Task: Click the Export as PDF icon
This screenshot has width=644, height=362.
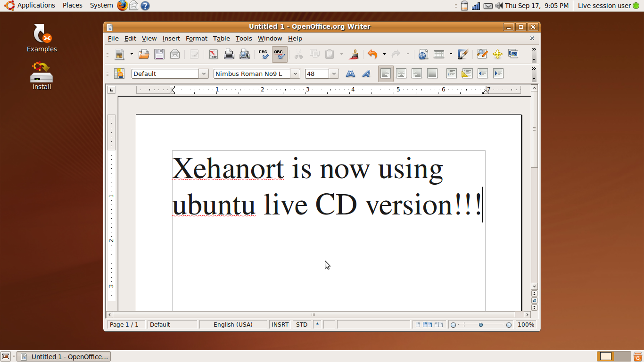Action: click(x=214, y=54)
